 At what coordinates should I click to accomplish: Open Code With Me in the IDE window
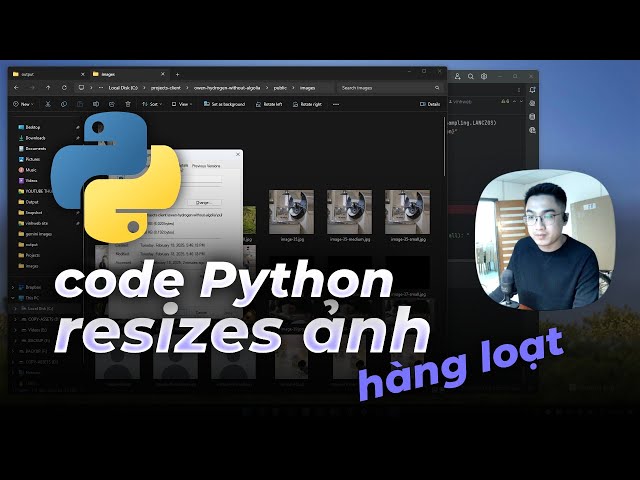click(458, 76)
